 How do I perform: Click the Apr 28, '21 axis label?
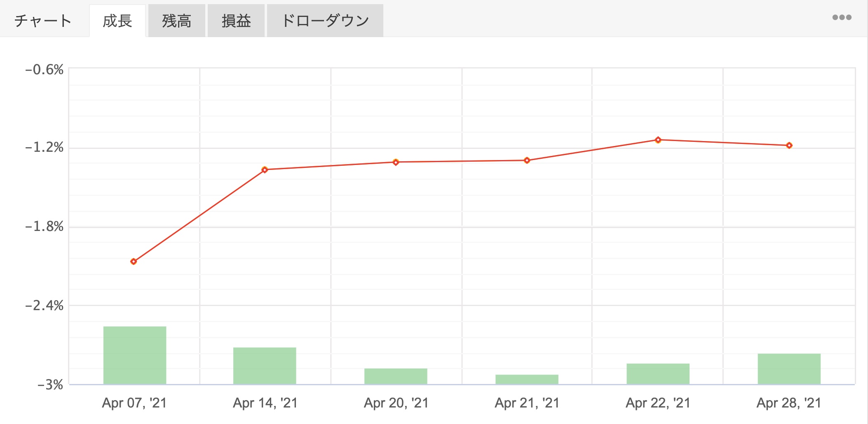[x=789, y=403]
